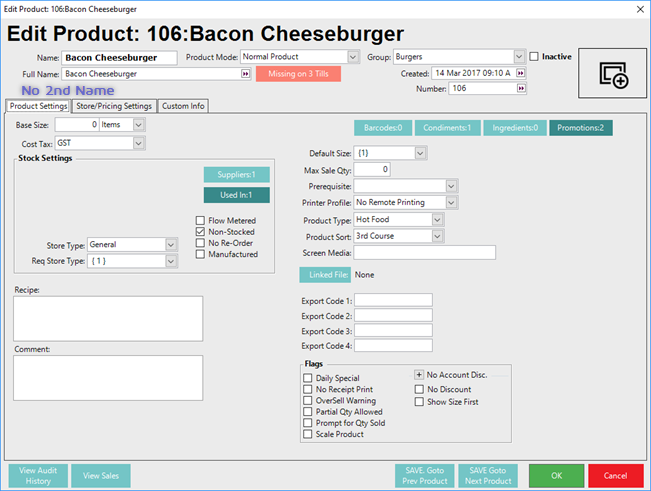
Task: Click the red Missing on 3 Tills indicator
Action: point(298,74)
